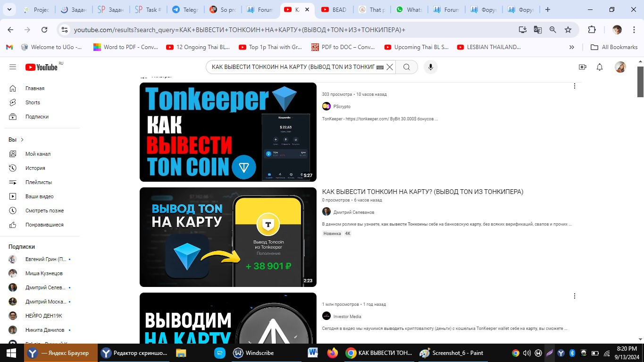Launch File Explorer from the taskbar
644x362 pixels.
click(181, 353)
